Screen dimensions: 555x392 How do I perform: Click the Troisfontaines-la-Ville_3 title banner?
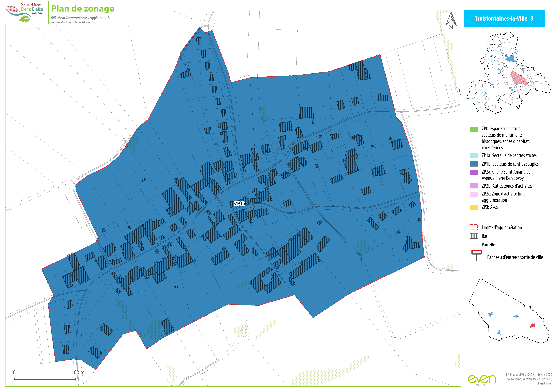504,19
